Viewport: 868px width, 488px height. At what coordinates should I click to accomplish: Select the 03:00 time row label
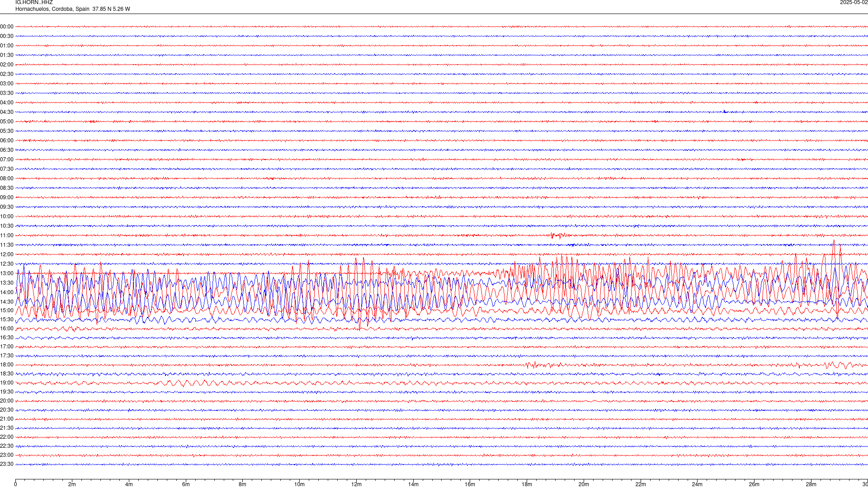pyautogui.click(x=7, y=84)
